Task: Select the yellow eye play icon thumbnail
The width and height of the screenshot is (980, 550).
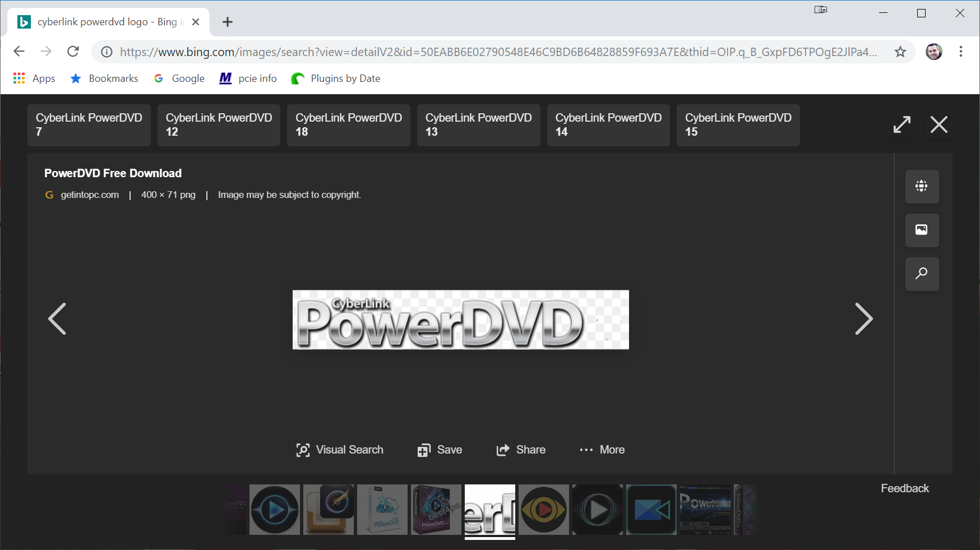Action: 544,510
